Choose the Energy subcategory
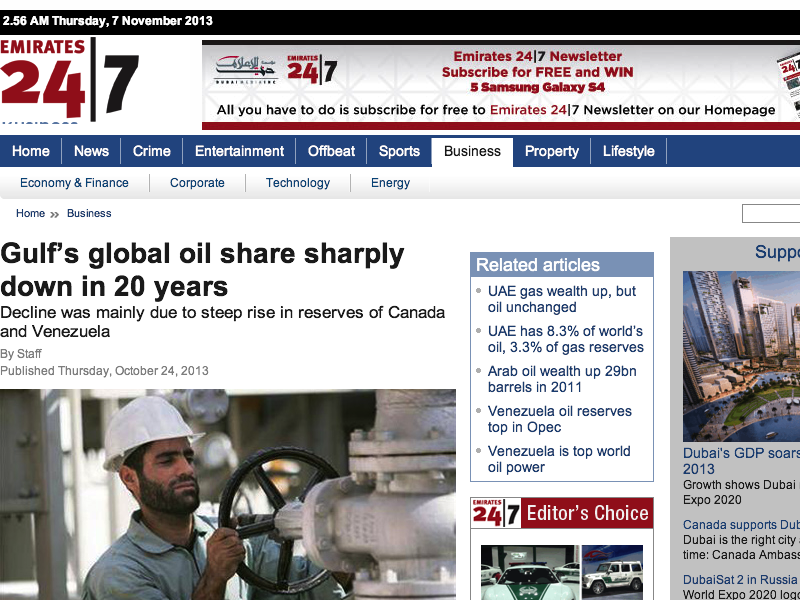The image size is (800, 600). pyautogui.click(x=390, y=183)
